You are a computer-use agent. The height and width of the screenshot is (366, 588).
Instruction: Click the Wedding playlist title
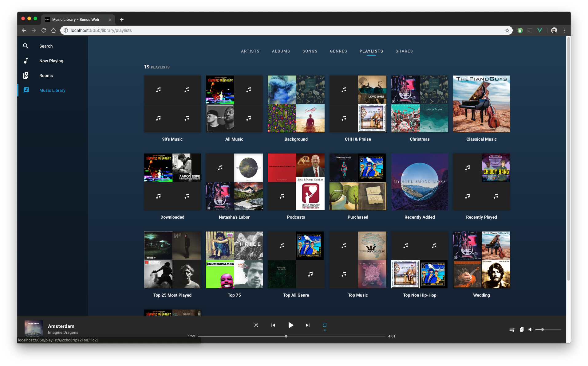[481, 295]
